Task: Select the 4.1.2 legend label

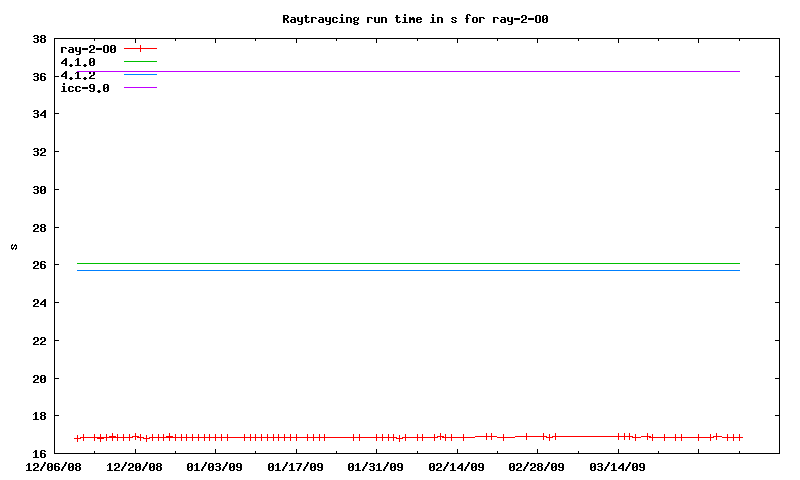Action: (78, 75)
